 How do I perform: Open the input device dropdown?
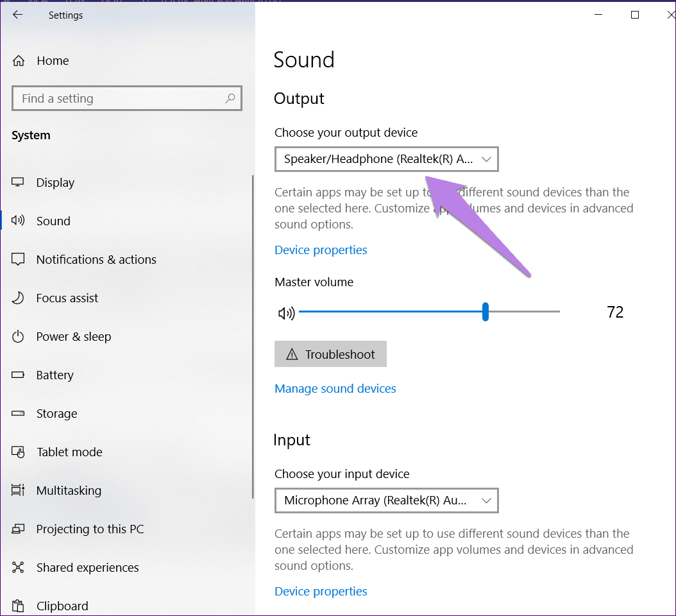point(386,501)
